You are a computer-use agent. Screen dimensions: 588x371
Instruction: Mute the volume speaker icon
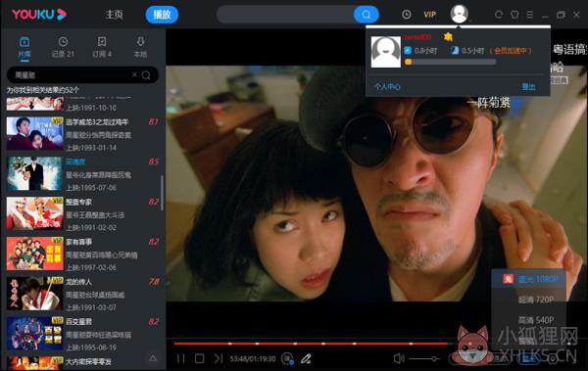pos(399,358)
